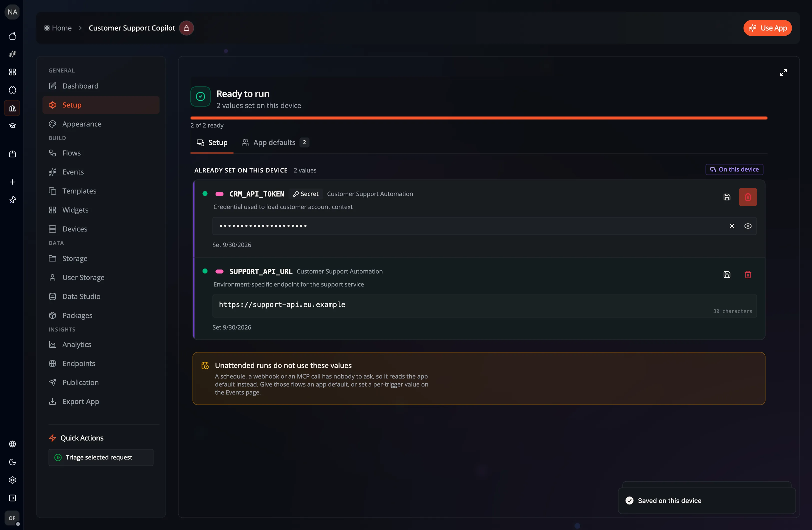Image resolution: width=812 pixels, height=530 pixels.
Task: Open Widgets in the sidebar
Action: (x=101, y=210)
